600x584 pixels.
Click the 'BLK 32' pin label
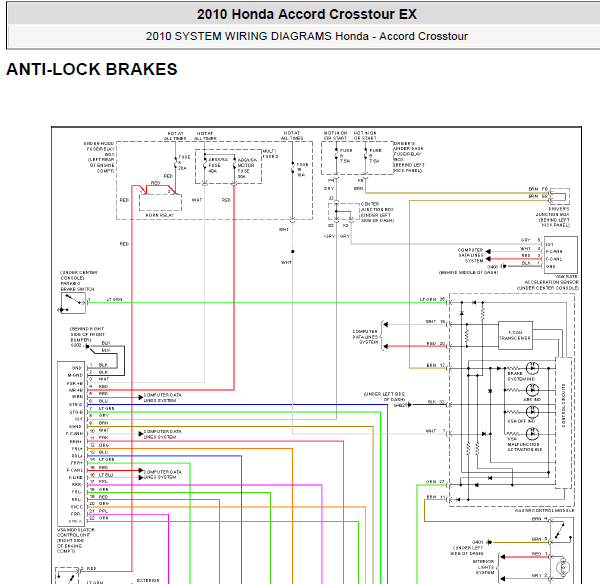[436, 401]
